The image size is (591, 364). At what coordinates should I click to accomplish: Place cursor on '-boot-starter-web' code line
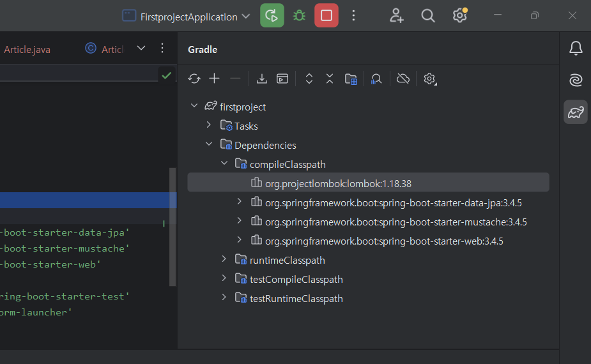50,264
